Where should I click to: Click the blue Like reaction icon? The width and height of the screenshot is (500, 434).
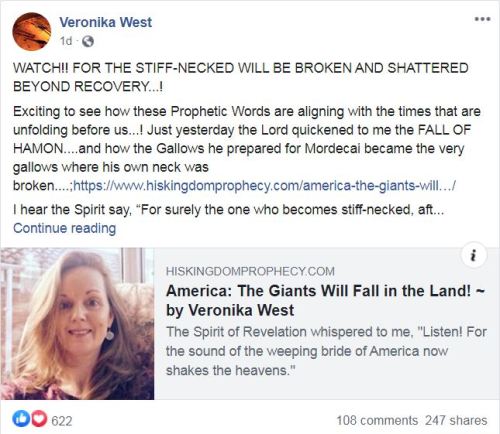click(21, 419)
